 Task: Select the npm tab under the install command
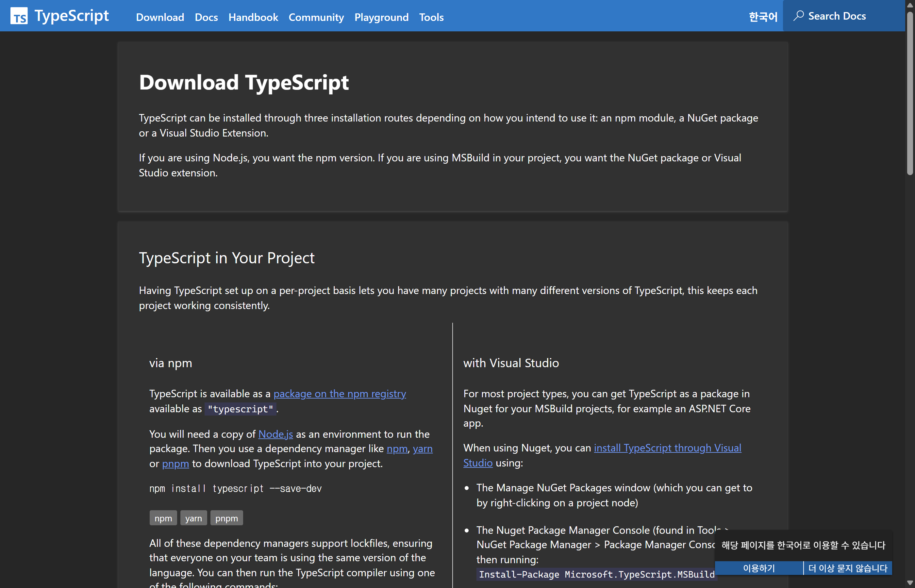[163, 518]
